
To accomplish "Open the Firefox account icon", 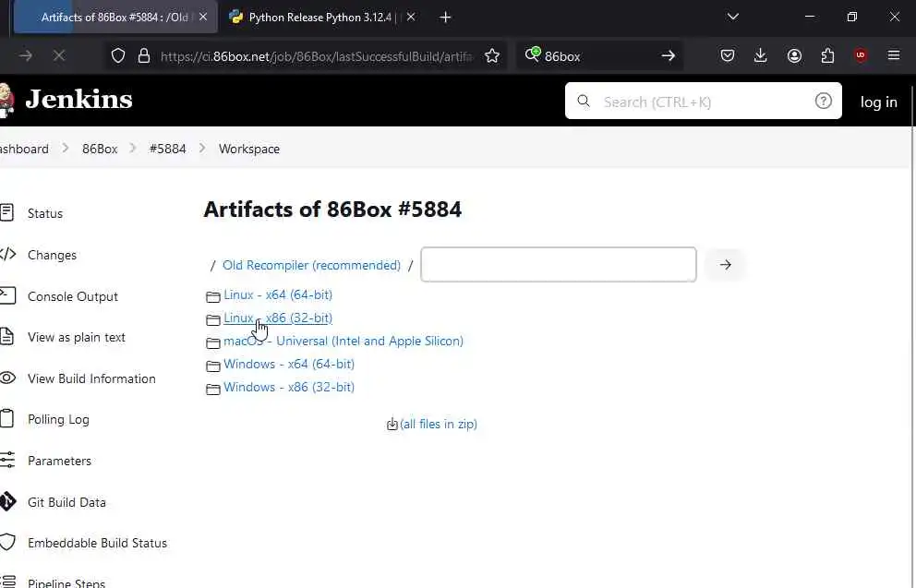I will (794, 55).
